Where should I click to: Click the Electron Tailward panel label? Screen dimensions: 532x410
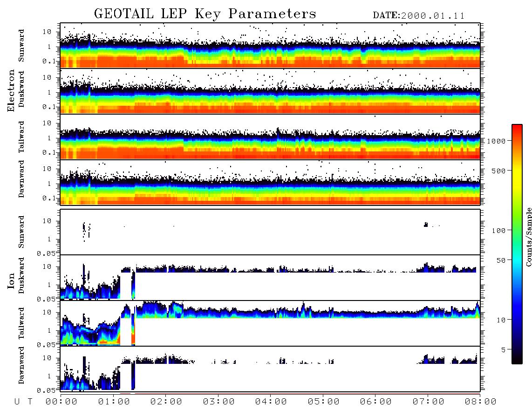21,137
